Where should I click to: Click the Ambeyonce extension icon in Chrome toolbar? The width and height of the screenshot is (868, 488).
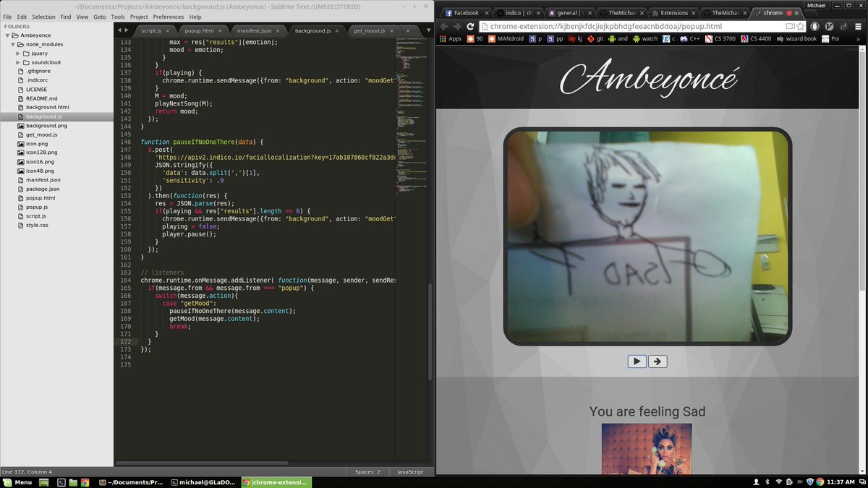(x=844, y=26)
